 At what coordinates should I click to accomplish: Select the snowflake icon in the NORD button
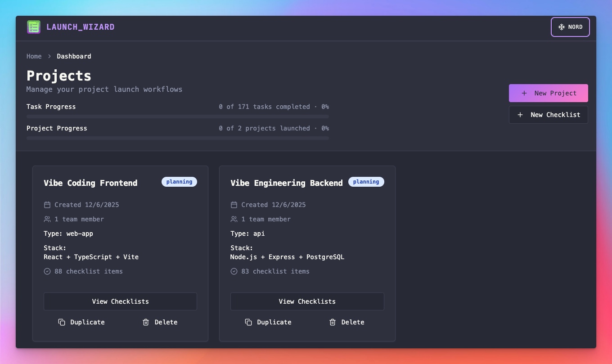coord(561,27)
